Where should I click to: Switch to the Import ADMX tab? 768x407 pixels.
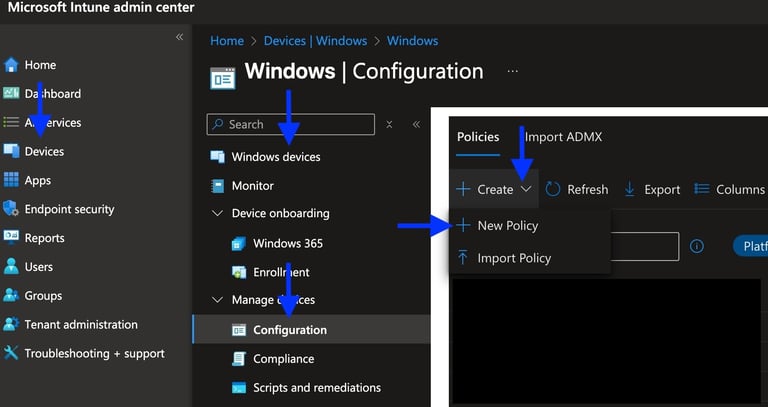coord(563,137)
